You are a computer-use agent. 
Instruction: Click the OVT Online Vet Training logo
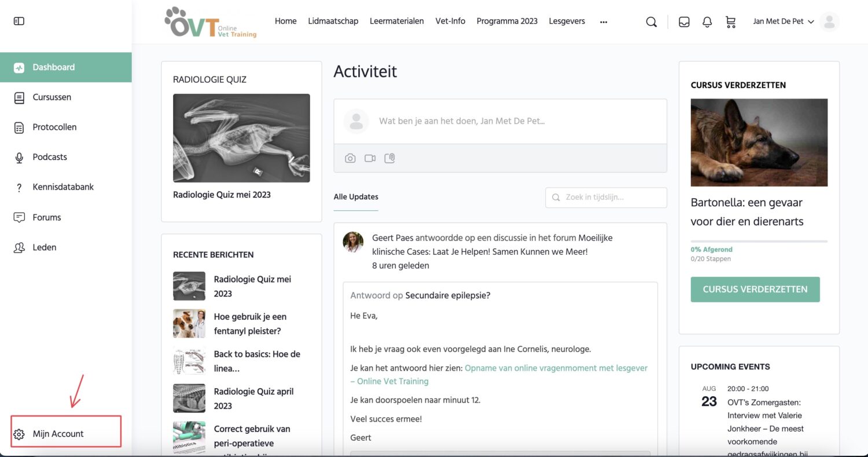click(x=211, y=23)
